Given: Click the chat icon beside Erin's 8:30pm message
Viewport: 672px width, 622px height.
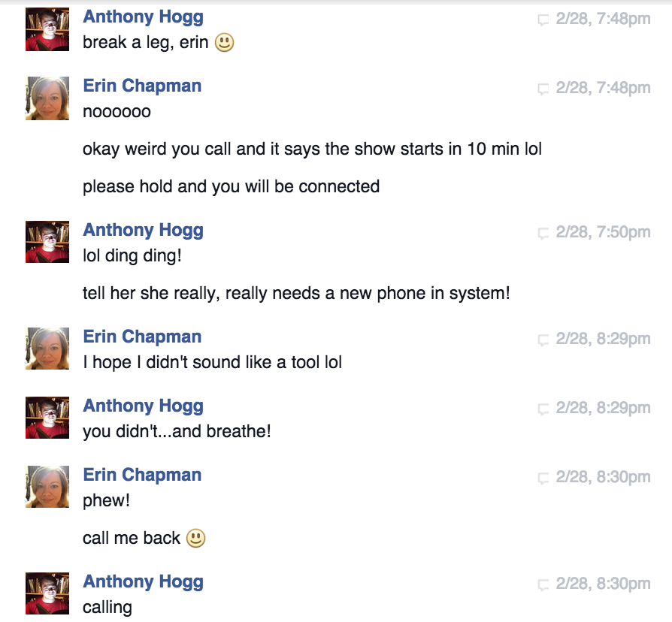Looking at the screenshot, I should pyautogui.click(x=543, y=478).
